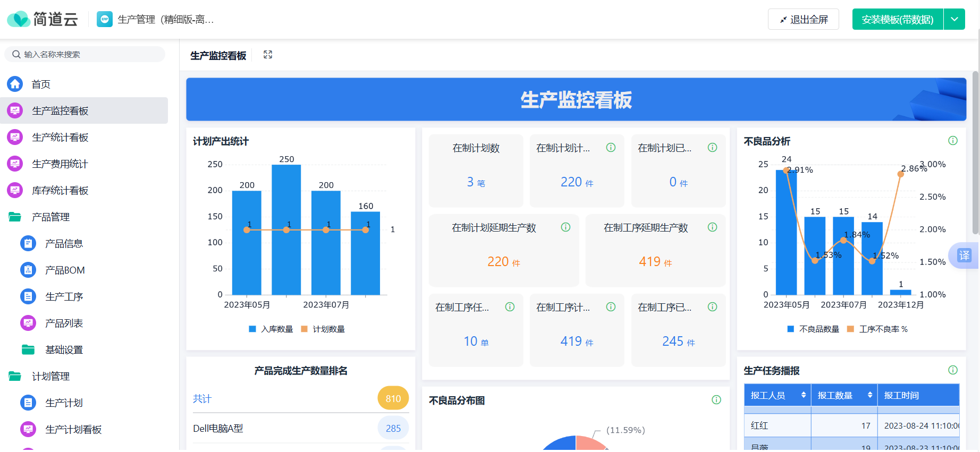
Task: Click the 红红 cell in task table
Action: pyautogui.click(x=778, y=425)
